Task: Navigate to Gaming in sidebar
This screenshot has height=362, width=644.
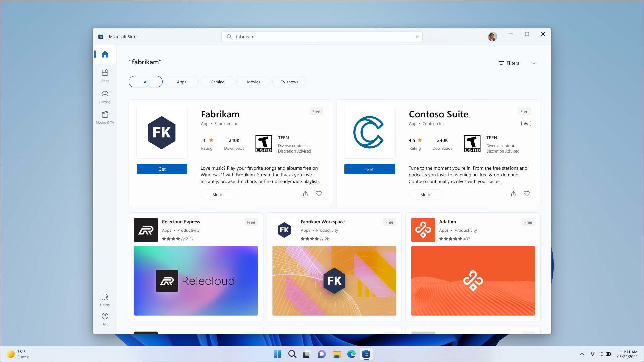Action: 105,96
